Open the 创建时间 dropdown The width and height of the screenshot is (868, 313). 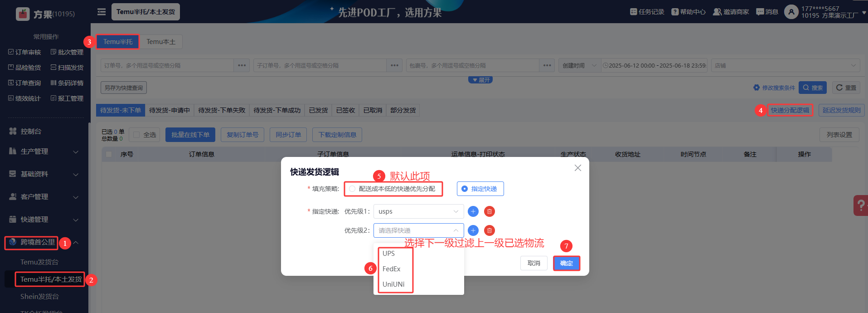pos(580,65)
